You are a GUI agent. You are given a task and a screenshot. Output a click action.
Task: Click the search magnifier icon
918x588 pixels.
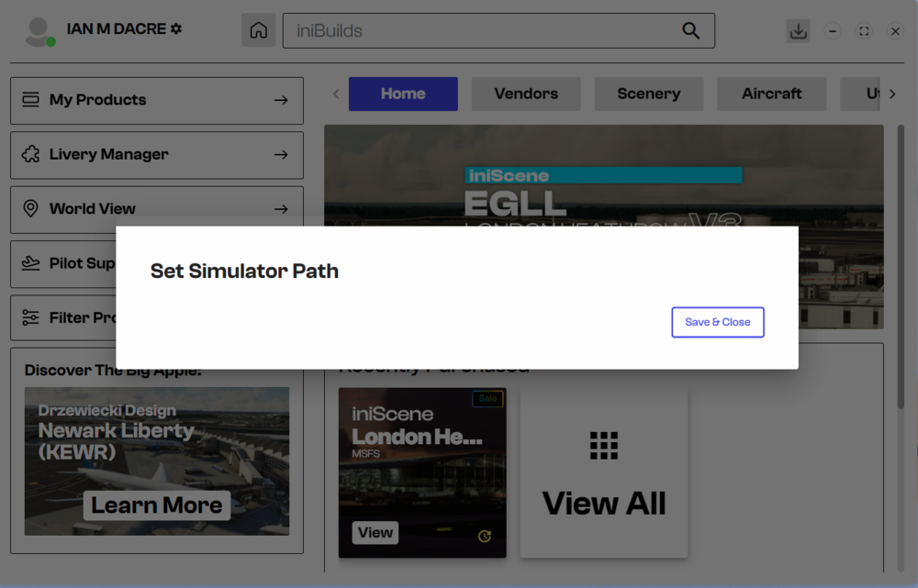click(x=690, y=30)
